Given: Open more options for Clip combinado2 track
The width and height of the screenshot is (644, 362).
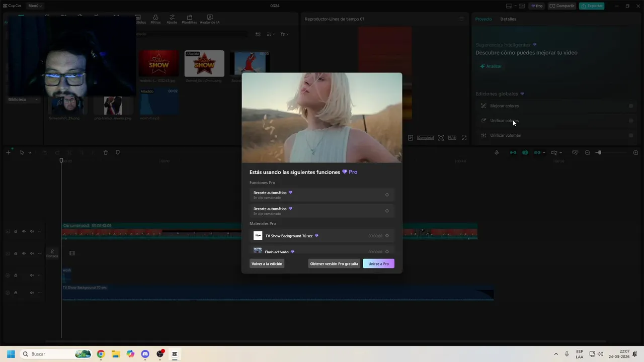Looking at the screenshot, I should pos(40,231).
